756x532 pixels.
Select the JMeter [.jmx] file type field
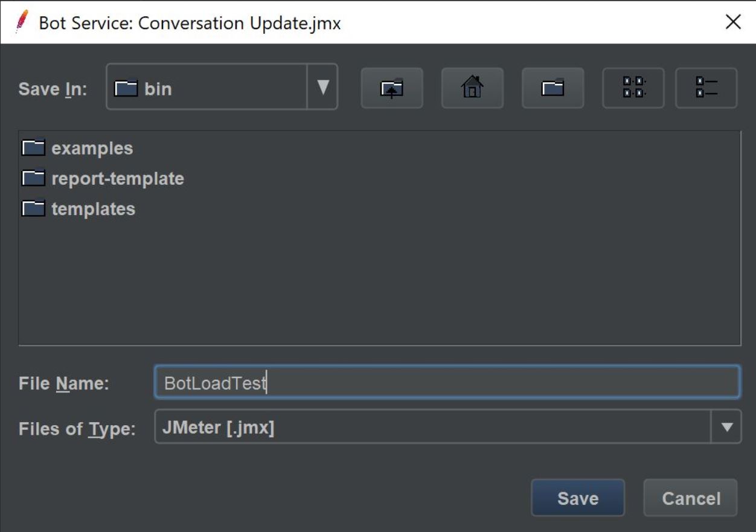433,428
